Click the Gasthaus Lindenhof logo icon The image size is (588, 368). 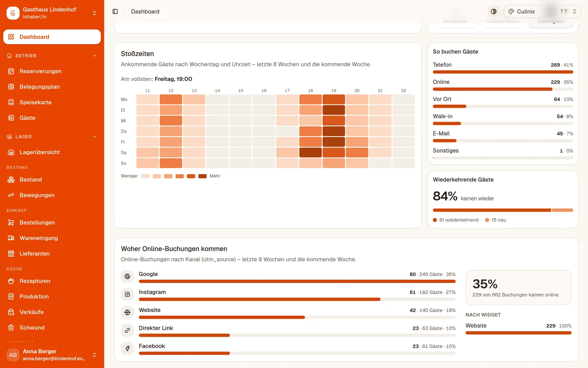pos(13,13)
